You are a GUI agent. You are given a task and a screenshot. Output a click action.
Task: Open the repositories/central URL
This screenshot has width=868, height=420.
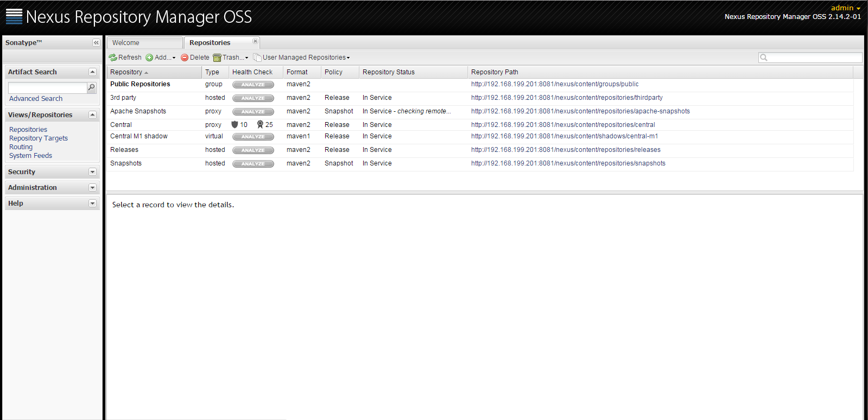click(x=563, y=125)
